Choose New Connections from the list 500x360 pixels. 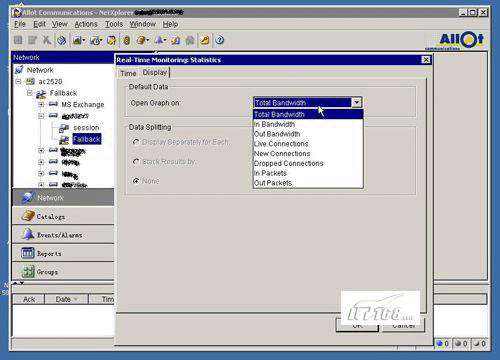pyautogui.click(x=308, y=154)
